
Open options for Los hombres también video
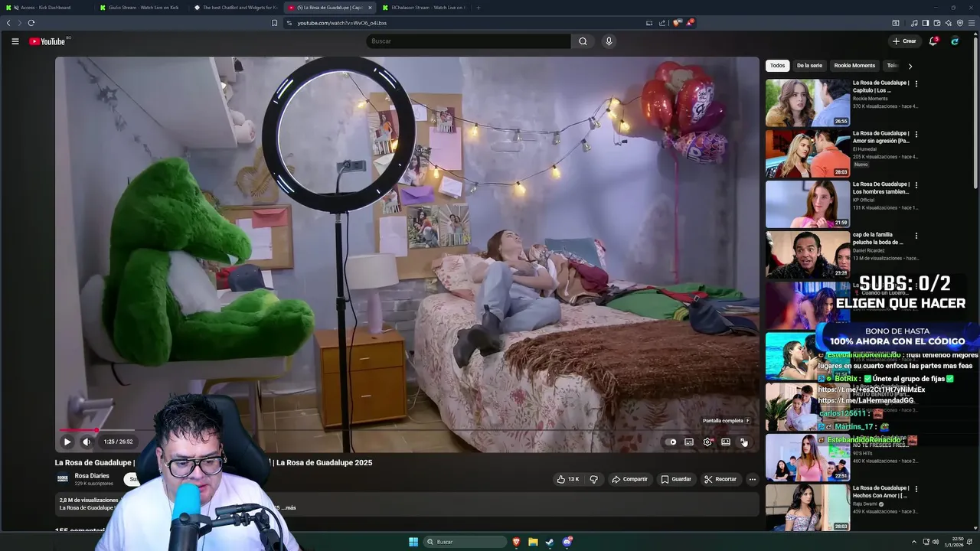(x=916, y=184)
